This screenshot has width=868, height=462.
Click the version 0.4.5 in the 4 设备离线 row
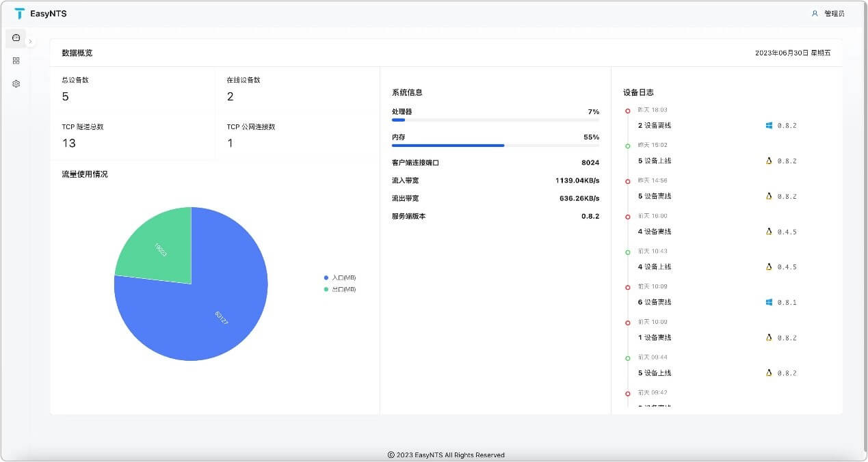pyautogui.click(x=787, y=232)
